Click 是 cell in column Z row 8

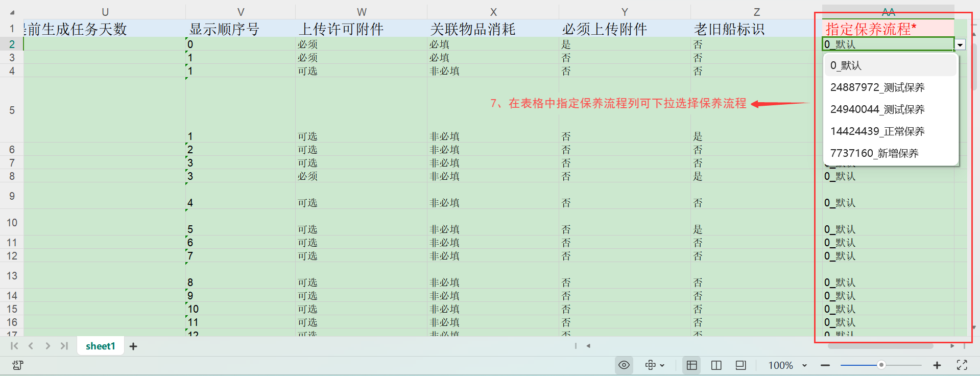[756, 176]
